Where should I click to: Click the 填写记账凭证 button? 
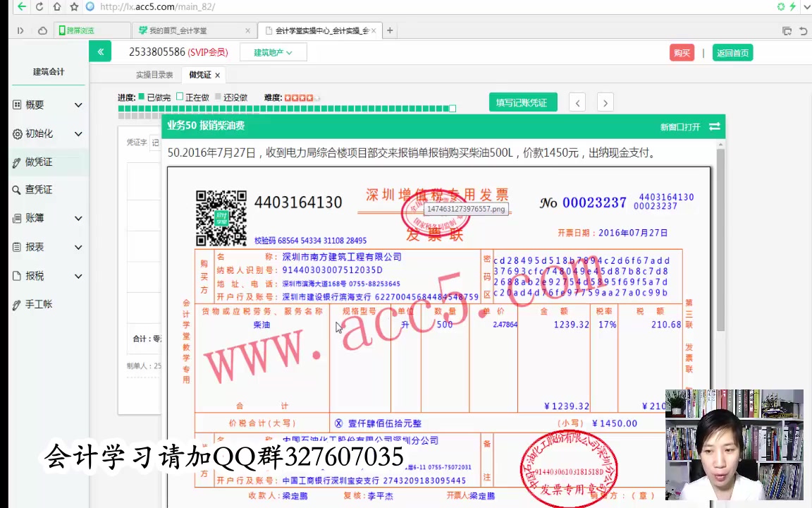click(523, 102)
